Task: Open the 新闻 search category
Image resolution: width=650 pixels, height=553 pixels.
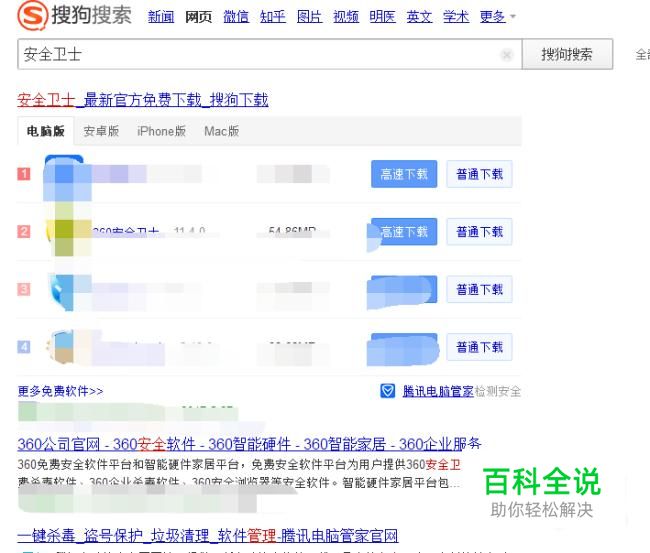Action: pos(161,17)
